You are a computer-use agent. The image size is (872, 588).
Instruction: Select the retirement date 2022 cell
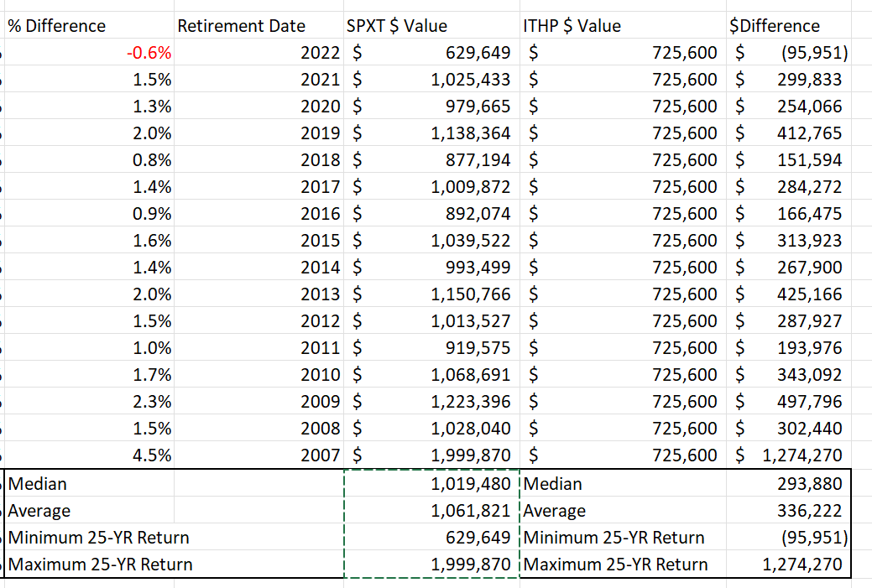[258, 52]
